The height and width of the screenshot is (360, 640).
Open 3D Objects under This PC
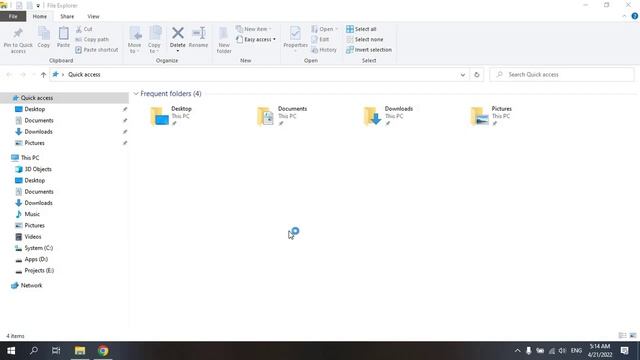click(33, 169)
